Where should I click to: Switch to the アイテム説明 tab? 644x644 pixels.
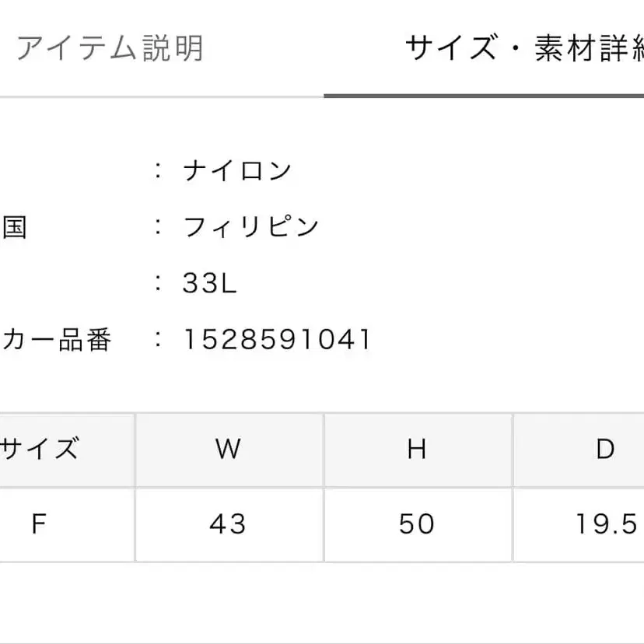[x=110, y=48]
